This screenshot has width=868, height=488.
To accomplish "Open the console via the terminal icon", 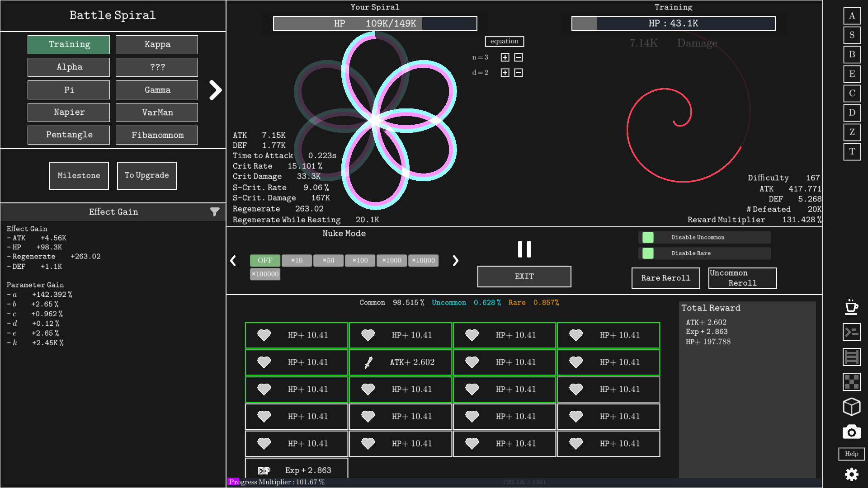I will (852, 333).
